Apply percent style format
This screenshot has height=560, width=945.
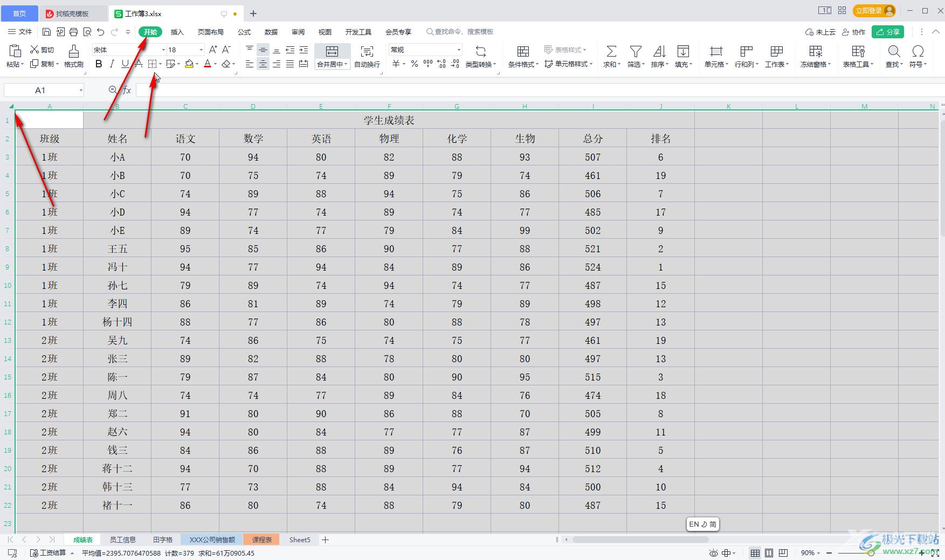click(414, 64)
